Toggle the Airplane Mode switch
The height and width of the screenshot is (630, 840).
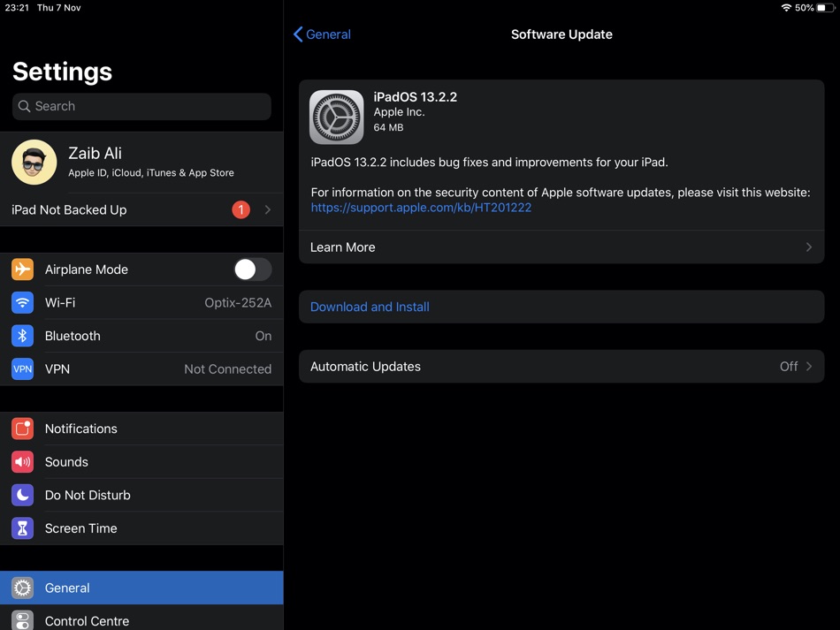pyautogui.click(x=253, y=269)
